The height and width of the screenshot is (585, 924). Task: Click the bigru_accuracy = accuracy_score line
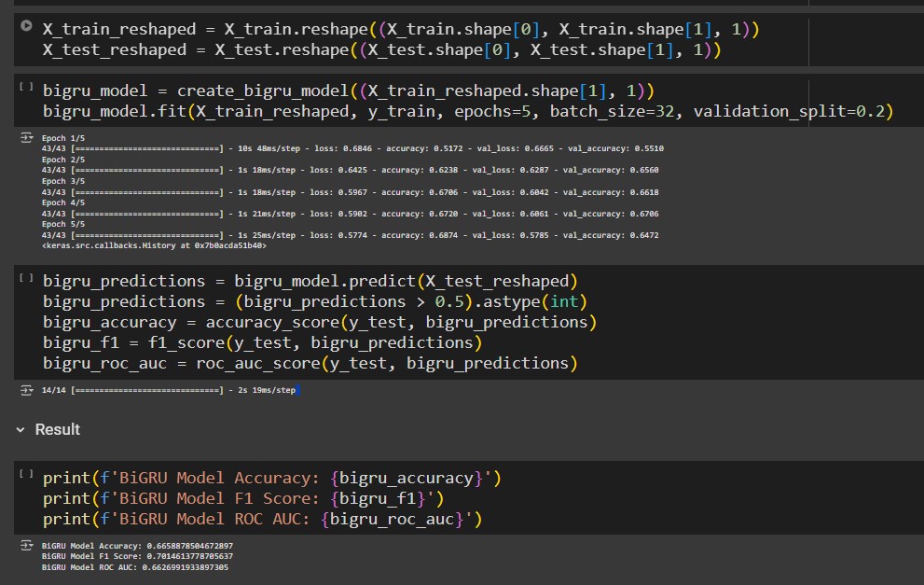(320, 322)
